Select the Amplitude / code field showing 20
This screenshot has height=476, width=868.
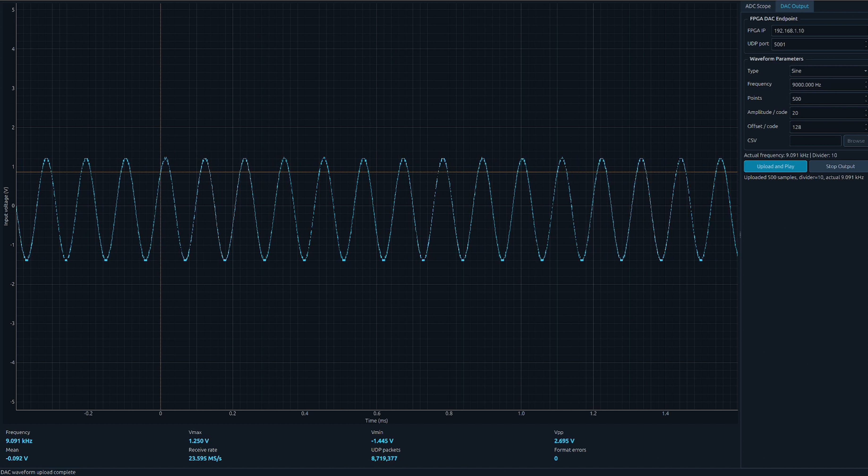click(x=829, y=113)
